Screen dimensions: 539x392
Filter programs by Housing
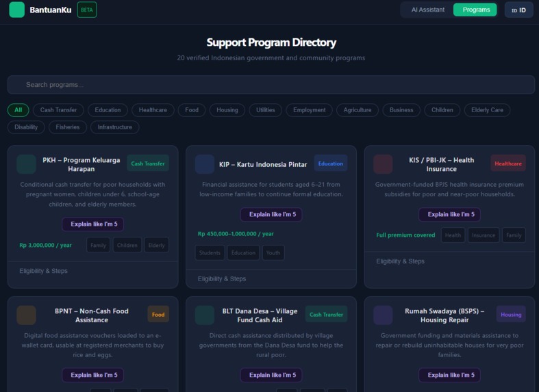pyautogui.click(x=227, y=110)
